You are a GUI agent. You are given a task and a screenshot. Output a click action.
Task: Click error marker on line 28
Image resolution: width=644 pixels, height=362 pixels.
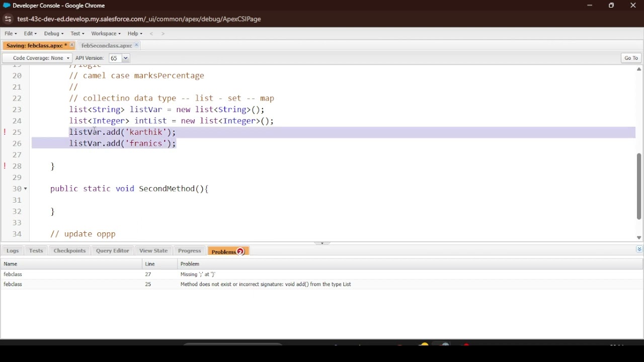(5, 166)
